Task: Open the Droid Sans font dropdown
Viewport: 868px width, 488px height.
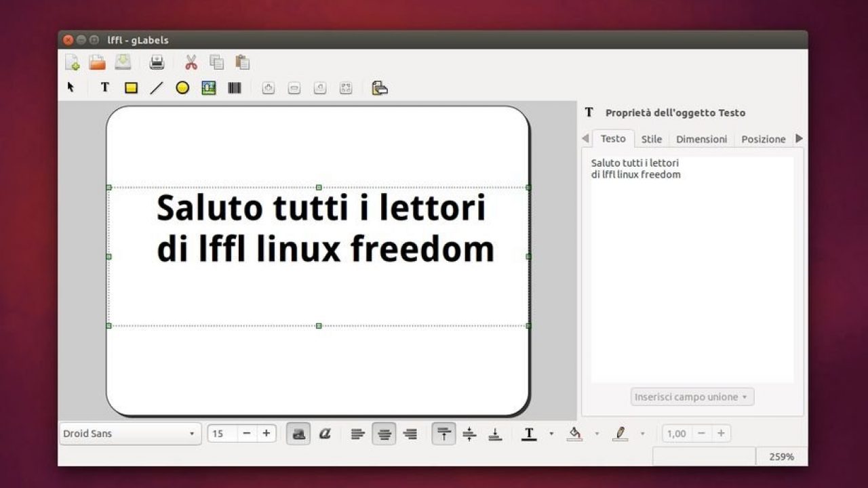Action: pyautogui.click(x=129, y=433)
